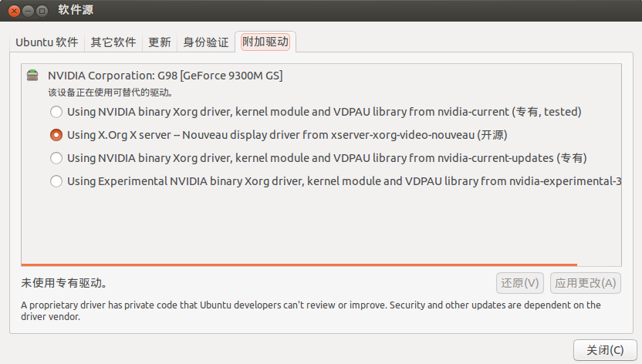Screen dimensions: 642x364
Task: Click the 应用更改(A) apply button
Action: (x=586, y=283)
